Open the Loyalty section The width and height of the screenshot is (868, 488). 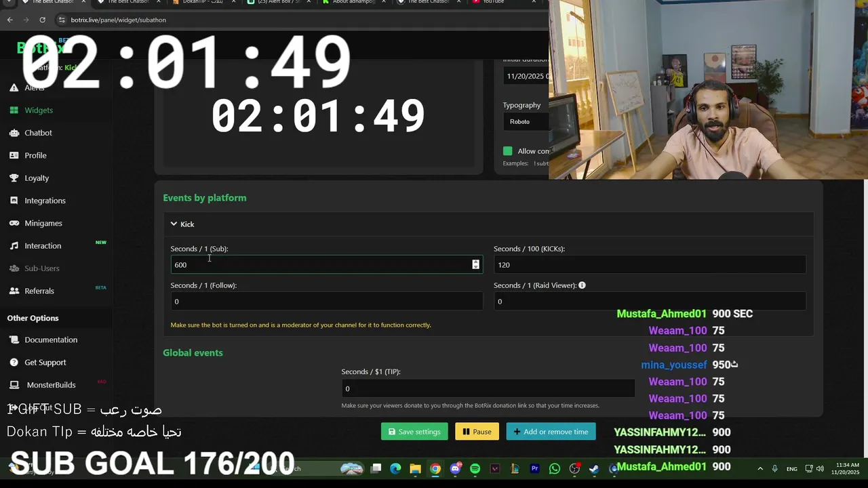click(37, 178)
